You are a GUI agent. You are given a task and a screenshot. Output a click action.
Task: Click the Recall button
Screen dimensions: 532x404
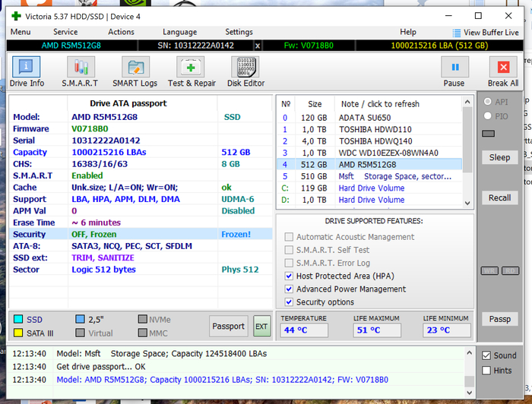[x=499, y=197]
